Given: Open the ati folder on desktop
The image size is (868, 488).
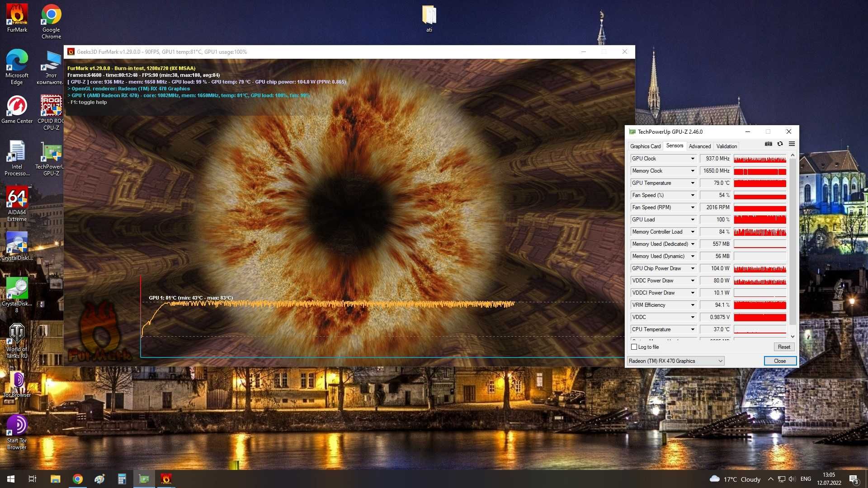Looking at the screenshot, I should click(429, 19).
